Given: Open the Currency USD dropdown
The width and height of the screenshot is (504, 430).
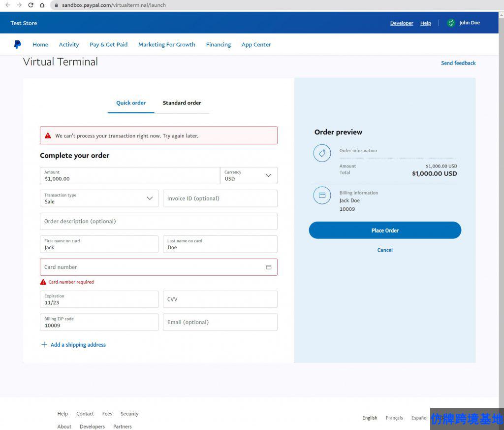Looking at the screenshot, I should [249, 176].
